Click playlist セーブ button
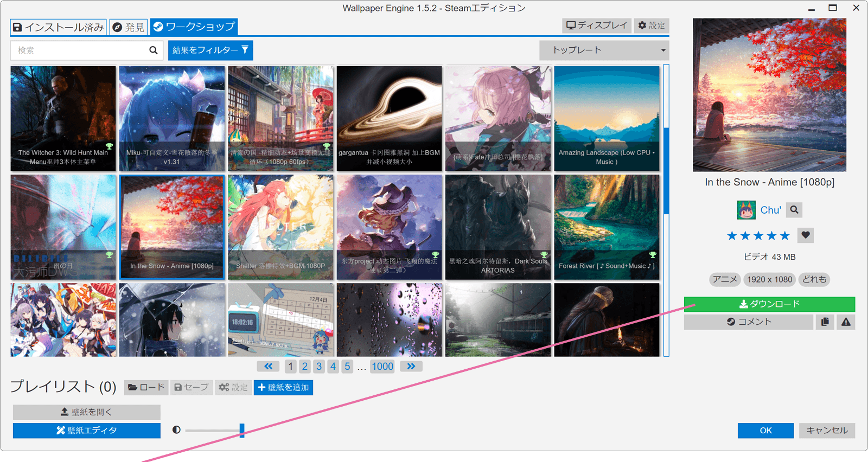Viewport: 868px width, 462px height. pyautogui.click(x=192, y=387)
